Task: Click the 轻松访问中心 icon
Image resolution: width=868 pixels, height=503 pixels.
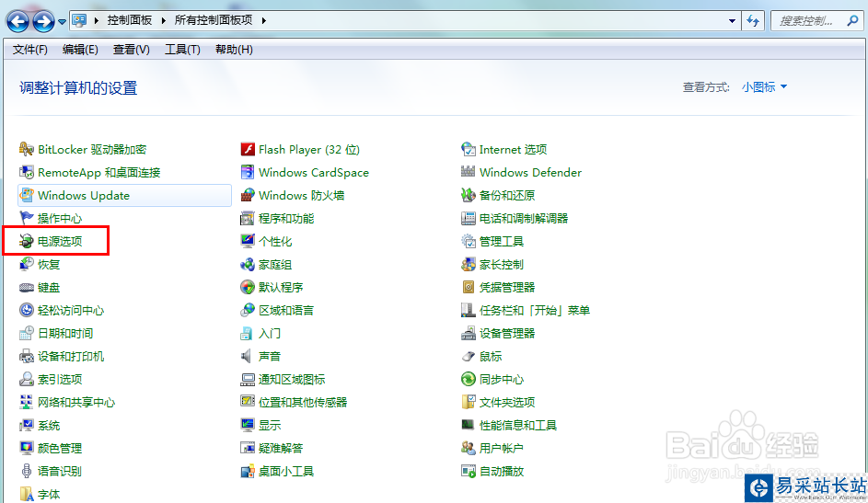Action: click(x=26, y=310)
